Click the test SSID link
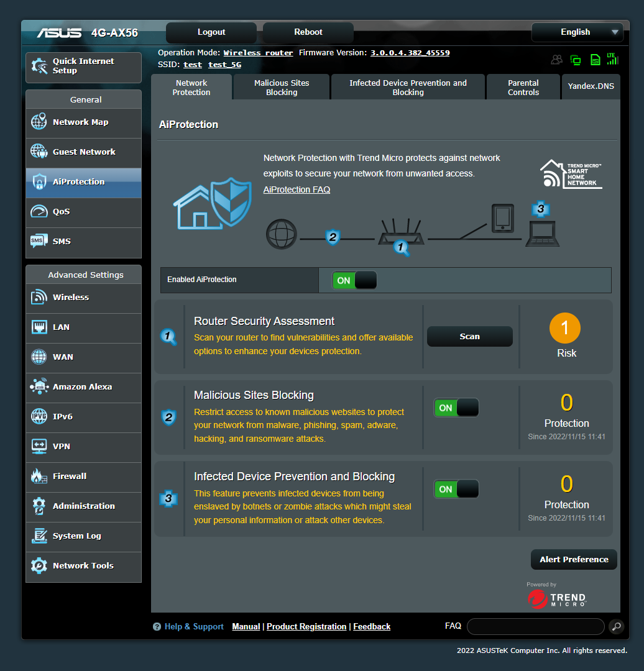 (193, 65)
